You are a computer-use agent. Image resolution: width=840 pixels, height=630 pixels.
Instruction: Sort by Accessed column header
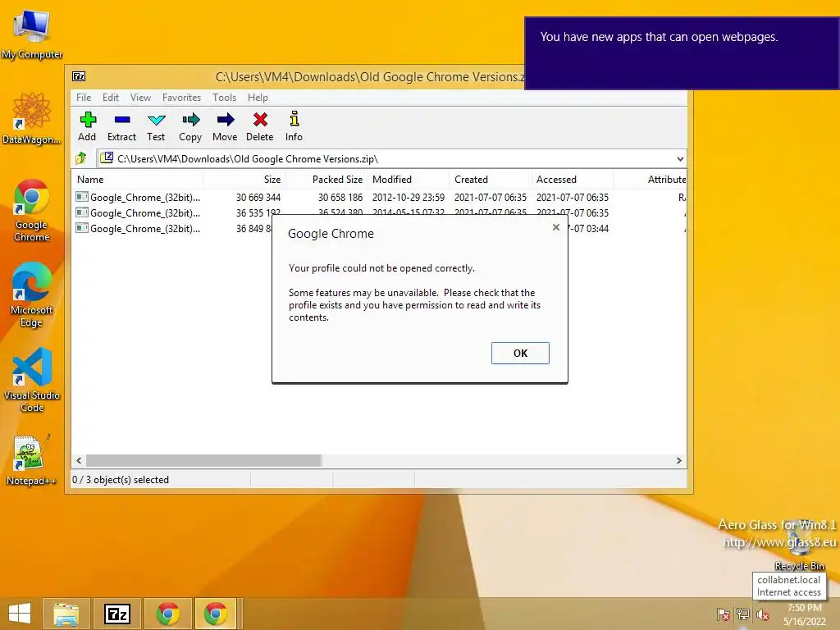[572, 180]
